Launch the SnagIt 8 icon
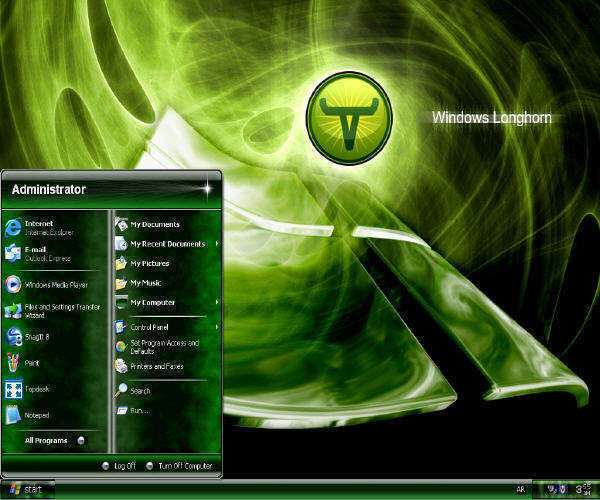Image resolution: width=600 pixels, height=500 pixels. [x=14, y=337]
